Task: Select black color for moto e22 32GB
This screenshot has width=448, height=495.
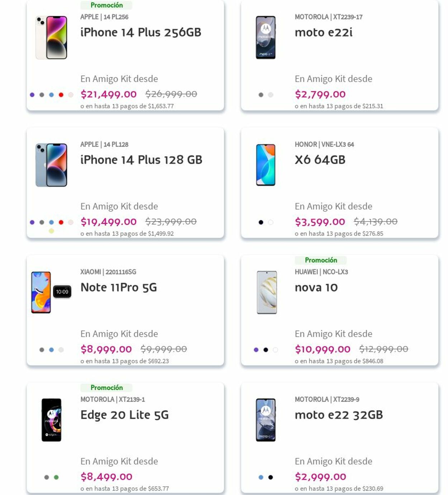Action: (x=271, y=477)
